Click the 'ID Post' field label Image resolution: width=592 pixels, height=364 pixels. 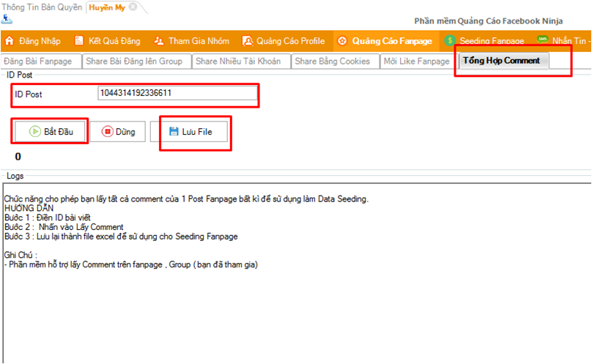coord(29,94)
